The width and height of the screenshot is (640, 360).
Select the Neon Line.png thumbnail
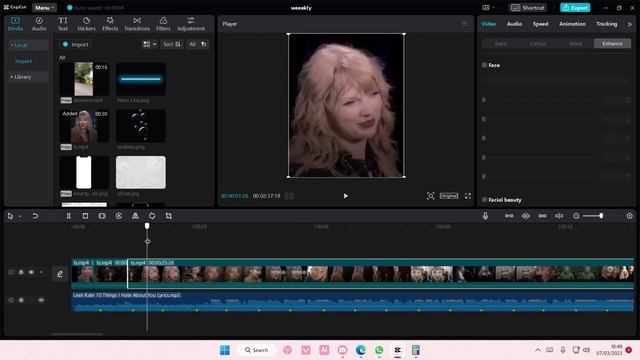(141, 79)
